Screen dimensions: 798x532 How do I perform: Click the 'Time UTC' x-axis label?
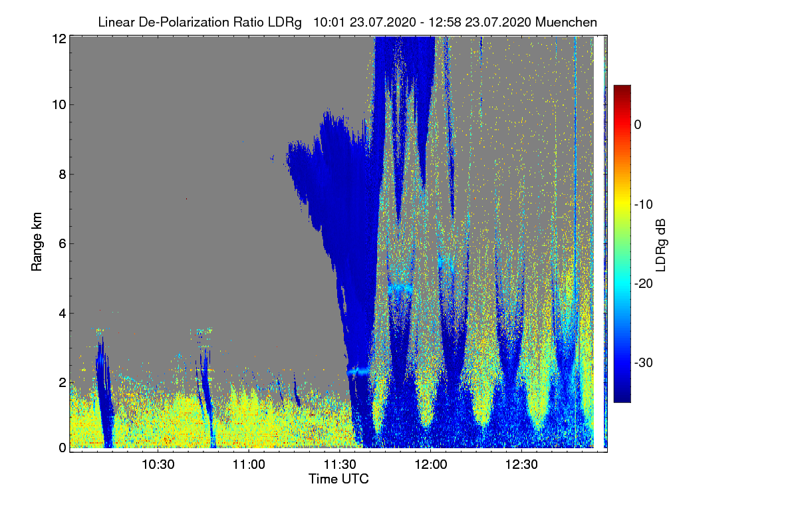(x=338, y=479)
